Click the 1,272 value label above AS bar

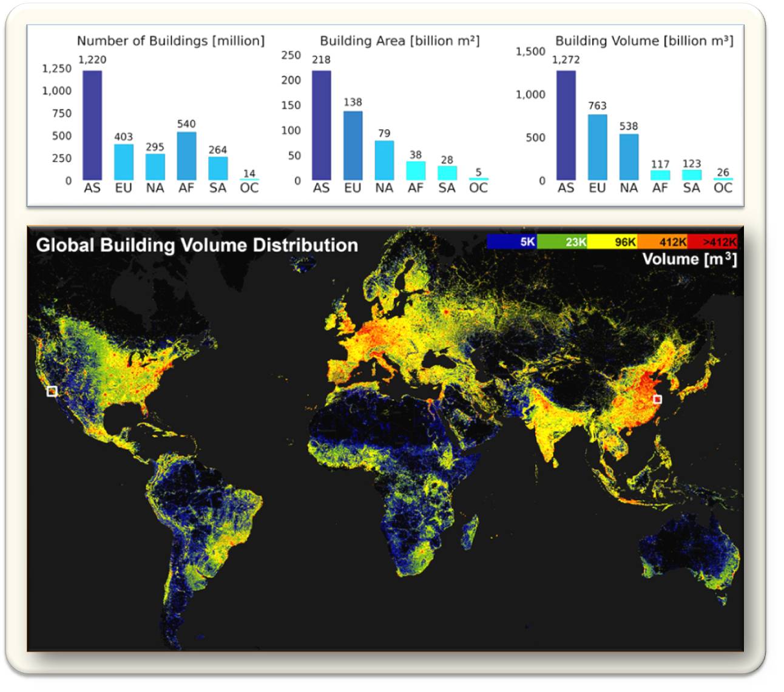[566, 59]
